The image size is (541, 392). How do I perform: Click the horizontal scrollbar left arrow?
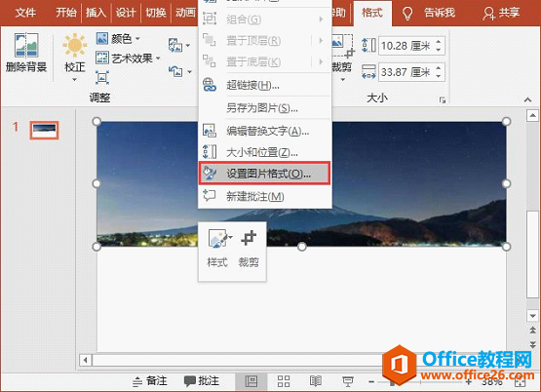[85, 360]
